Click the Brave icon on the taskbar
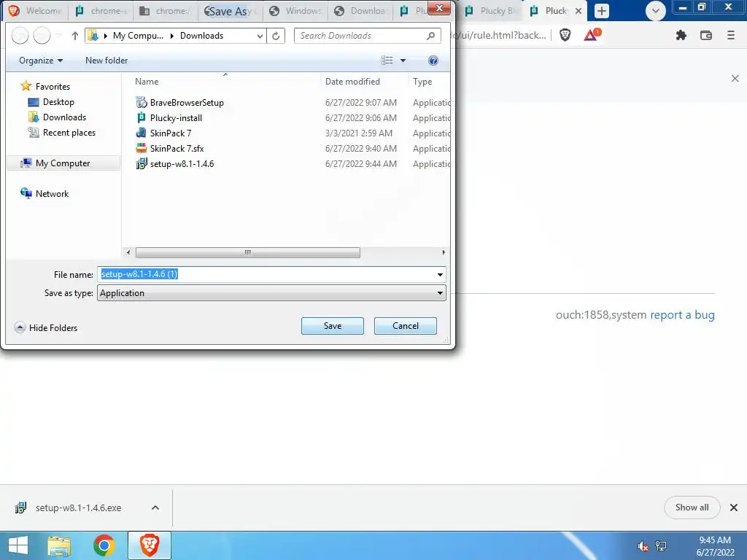Screen dimensions: 747x560 click(x=149, y=545)
